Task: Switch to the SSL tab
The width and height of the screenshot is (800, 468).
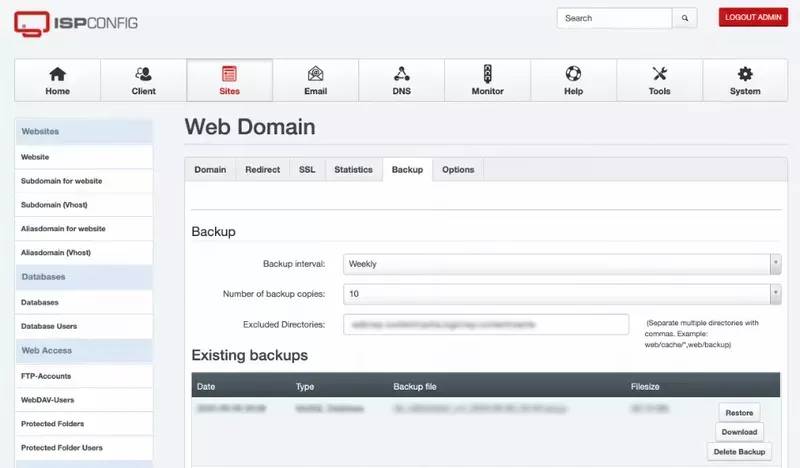Action: [307, 169]
